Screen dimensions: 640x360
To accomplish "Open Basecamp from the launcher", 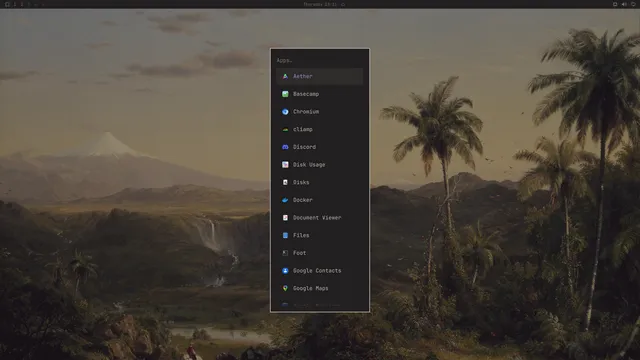I will click(x=320, y=94).
